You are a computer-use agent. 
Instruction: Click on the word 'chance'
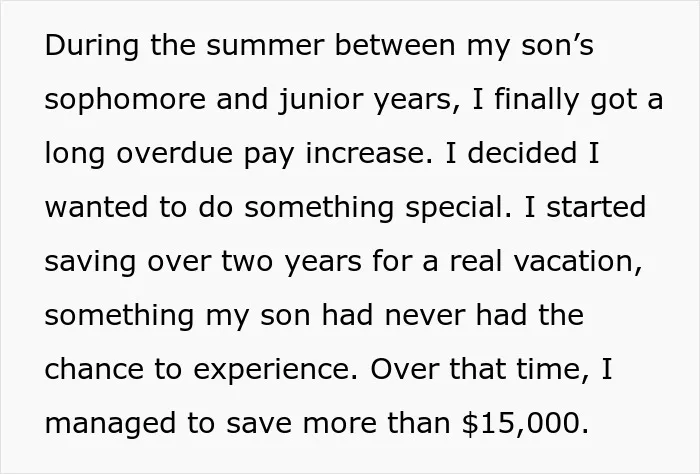coord(94,370)
